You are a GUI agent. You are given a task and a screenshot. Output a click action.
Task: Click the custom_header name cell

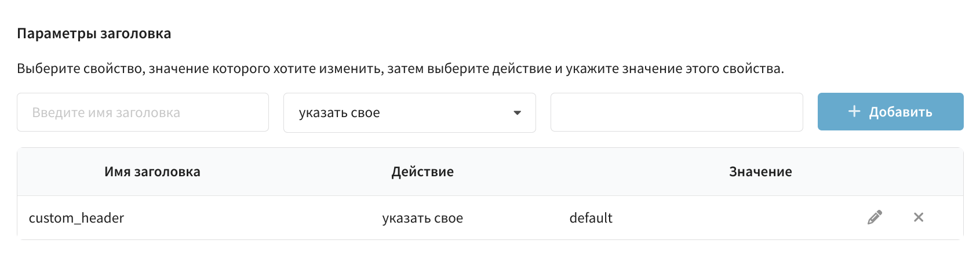pyautogui.click(x=76, y=218)
